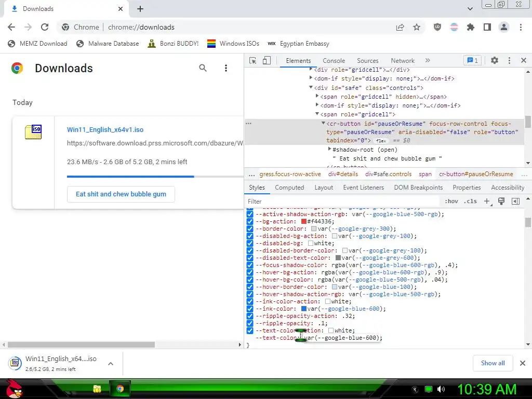Switch to the Console tab
This screenshot has width=532, height=399.
pos(334,61)
